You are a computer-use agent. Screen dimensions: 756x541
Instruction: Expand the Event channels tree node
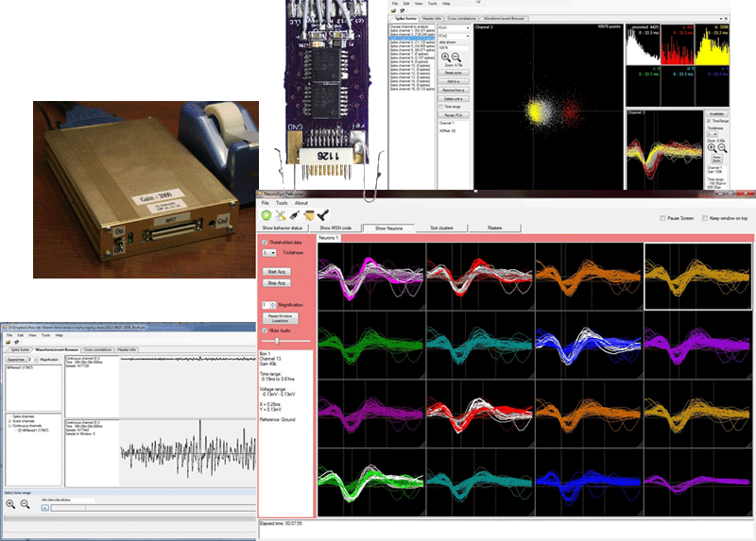tap(9, 423)
